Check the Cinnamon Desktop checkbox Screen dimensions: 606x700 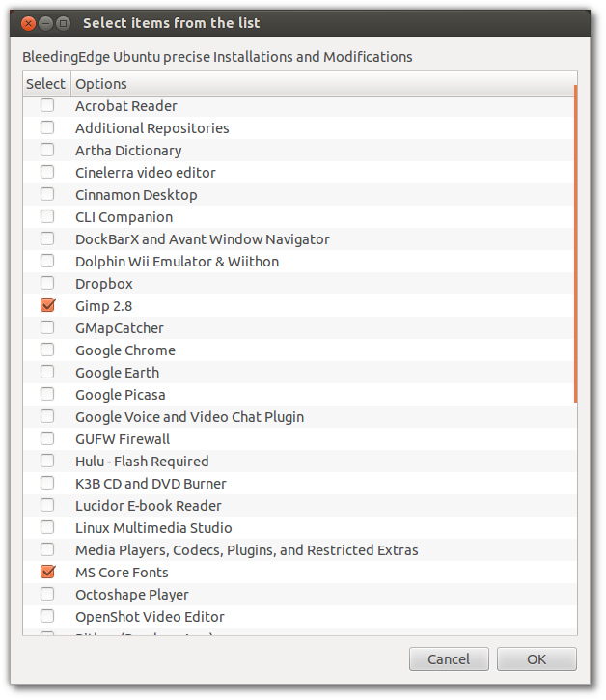coord(47,194)
